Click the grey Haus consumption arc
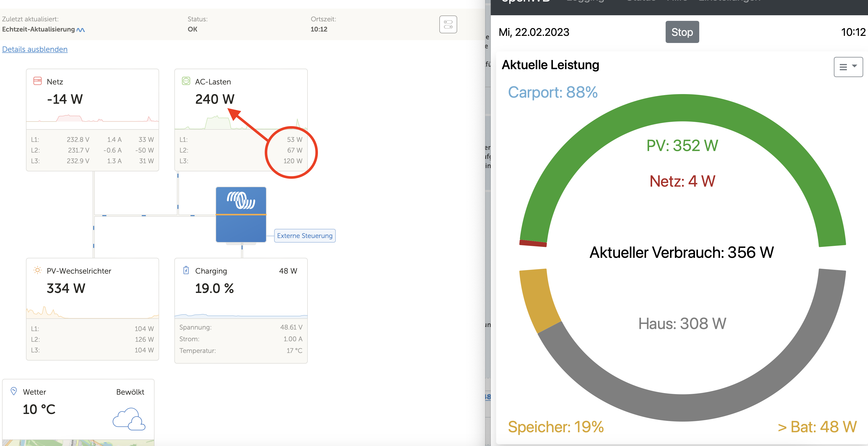Image resolution: width=868 pixels, height=446 pixels. click(x=682, y=407)
